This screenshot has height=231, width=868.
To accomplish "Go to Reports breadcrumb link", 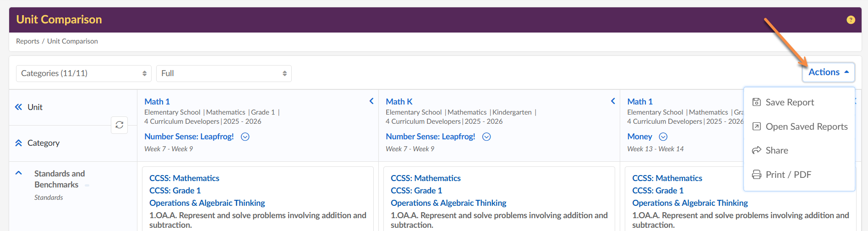I will point(27,41).
